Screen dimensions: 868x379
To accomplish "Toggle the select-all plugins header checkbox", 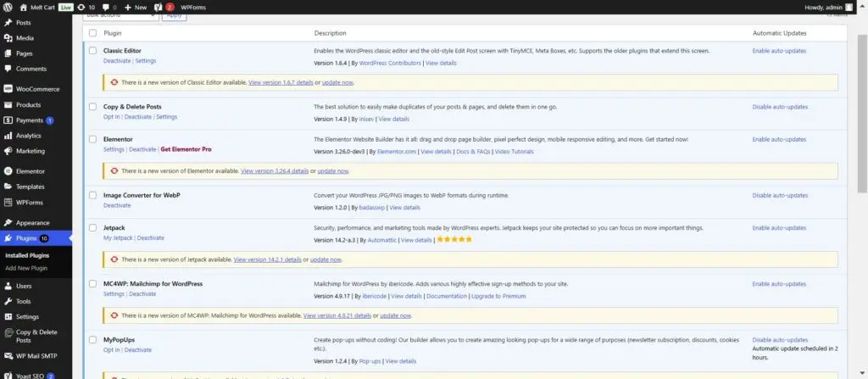I will point(93,33).
